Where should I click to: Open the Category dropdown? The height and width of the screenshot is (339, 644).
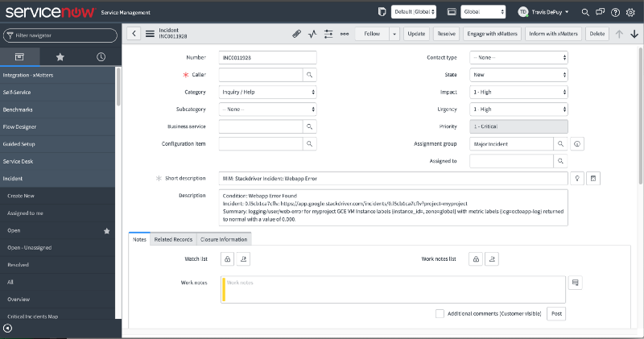point(267,92)
